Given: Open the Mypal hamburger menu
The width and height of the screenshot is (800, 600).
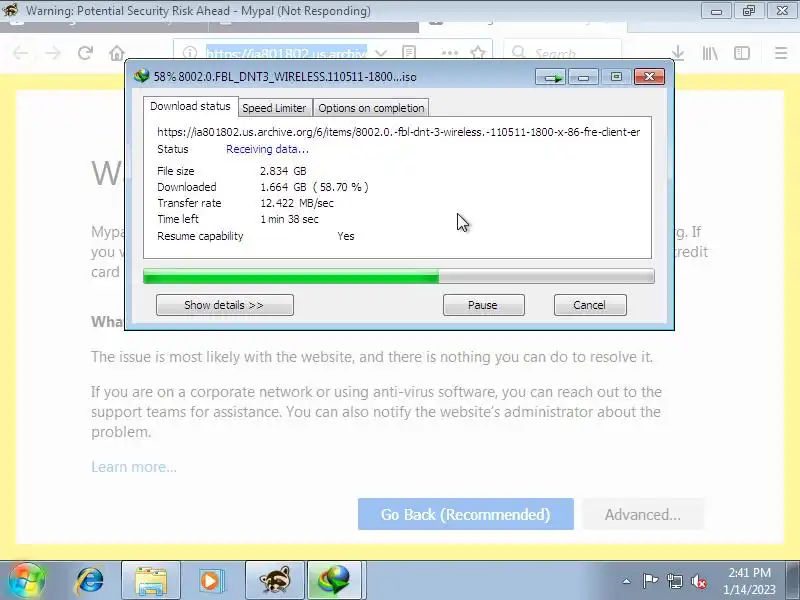Looking at the screenshot, I should 781,53.
